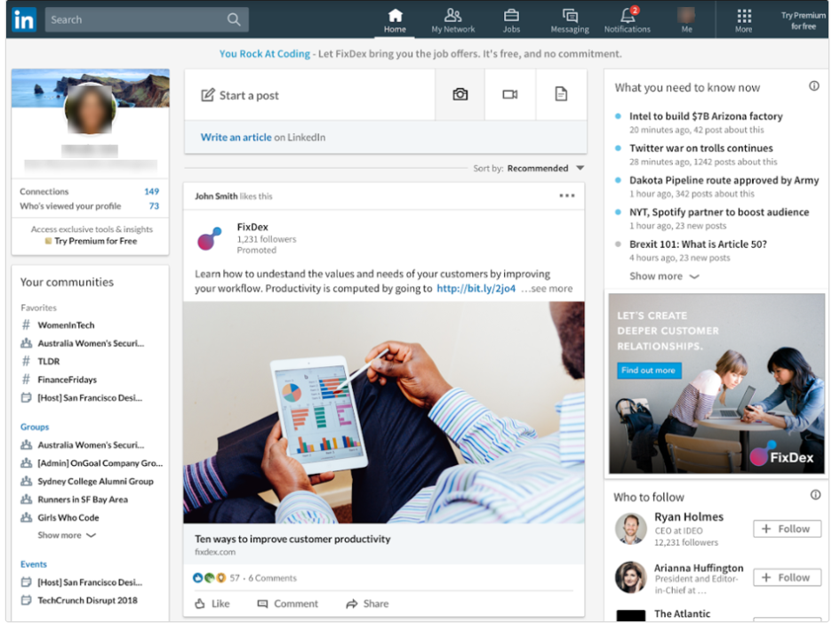Follow Arianna Huffington

point(787,578)
